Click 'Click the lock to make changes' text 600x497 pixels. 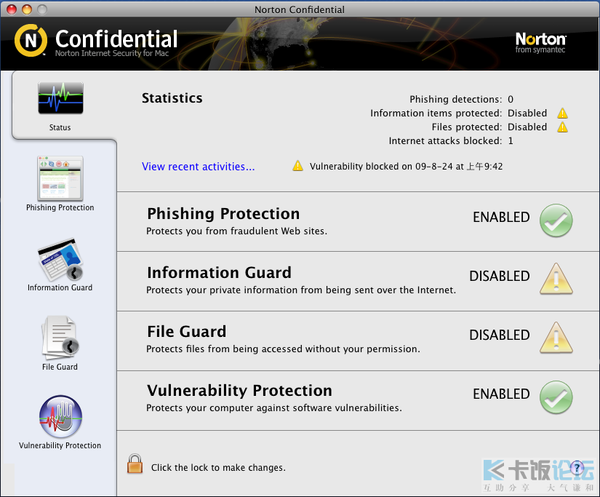218,468
